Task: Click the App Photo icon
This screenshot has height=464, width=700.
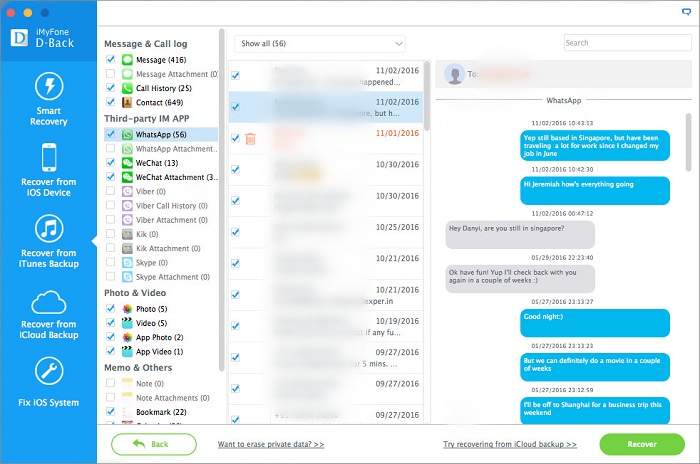Action: coord(127,337)
